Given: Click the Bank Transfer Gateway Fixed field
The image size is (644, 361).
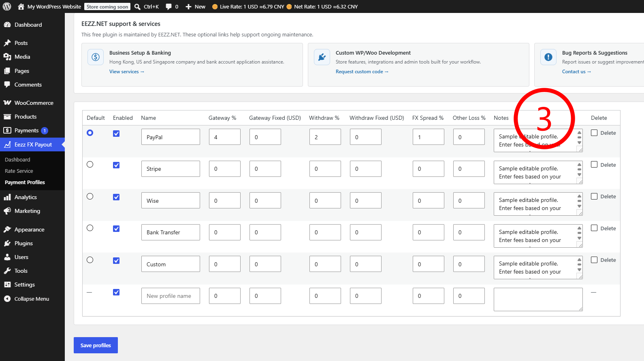Looking at the screenshot, I should point(265,232).
